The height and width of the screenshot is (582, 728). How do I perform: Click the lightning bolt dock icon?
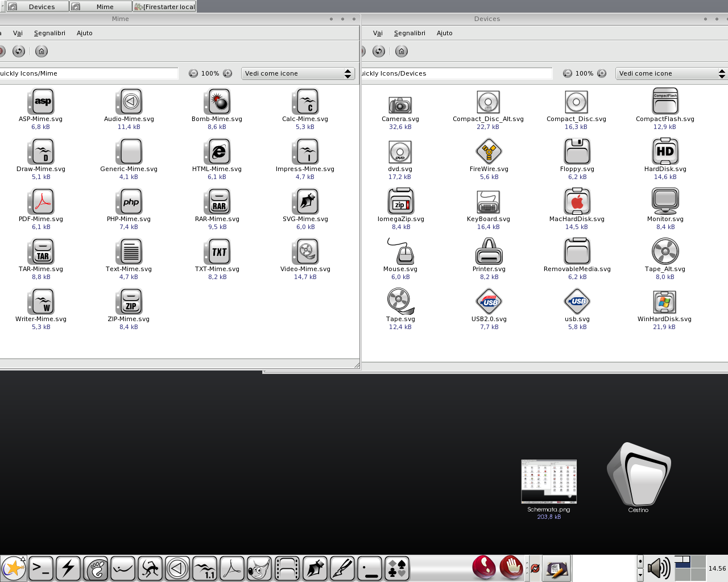68,568
